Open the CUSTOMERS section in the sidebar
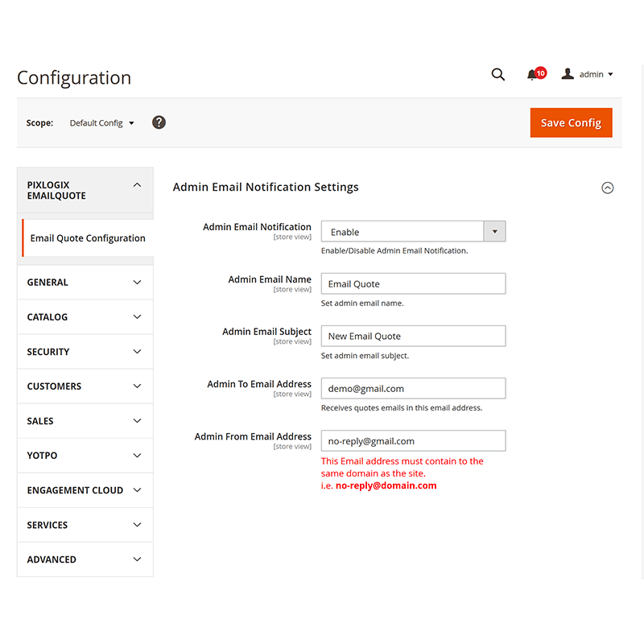Image resolution: width=644 pixels, height=644 pixels. pyautogui.click(x=85, y=386)
